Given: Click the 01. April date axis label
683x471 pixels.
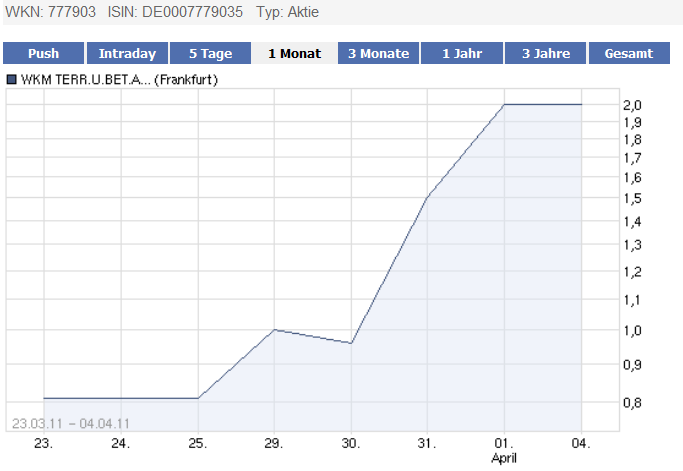Looking at the screenshot, I should (x=505, y=447).
